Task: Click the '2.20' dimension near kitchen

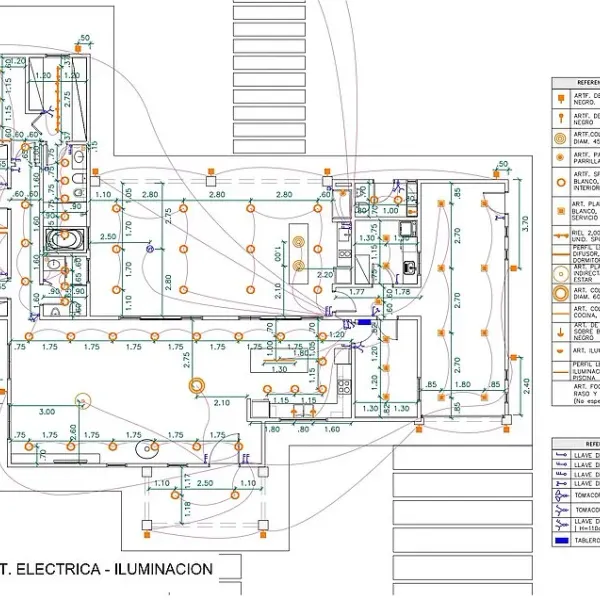Action: [325, 275]
